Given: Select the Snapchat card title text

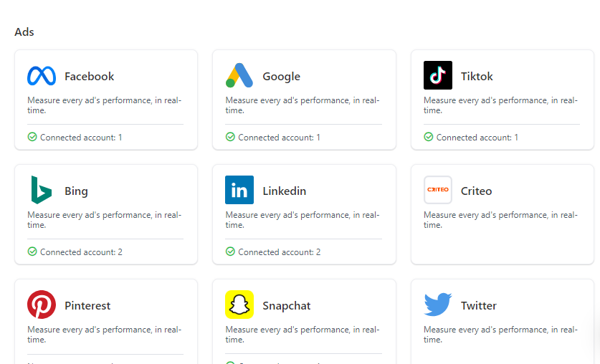Looking at the screenshot, I should 287,306.
